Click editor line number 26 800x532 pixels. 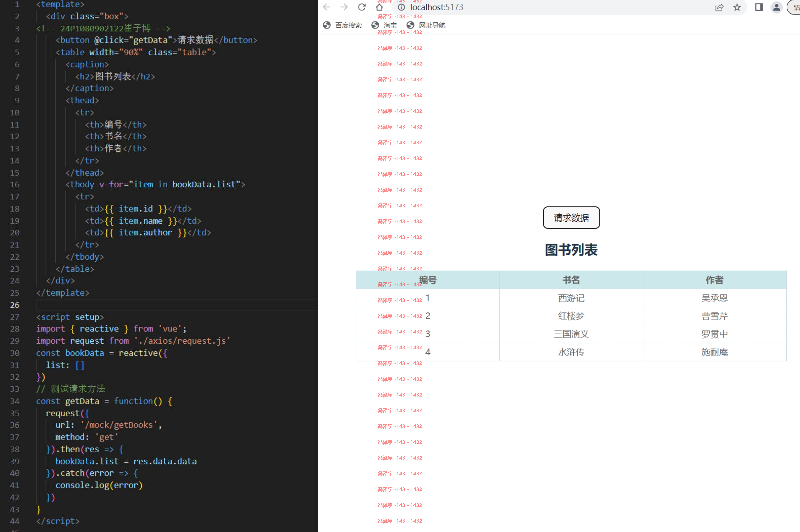[x=15, y=305]
